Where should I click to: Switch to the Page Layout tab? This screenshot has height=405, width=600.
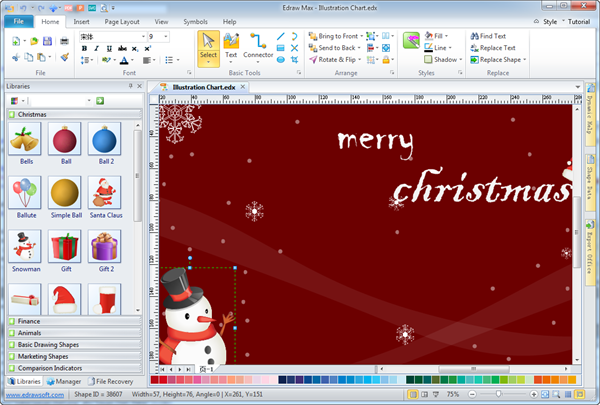(122, 22)
